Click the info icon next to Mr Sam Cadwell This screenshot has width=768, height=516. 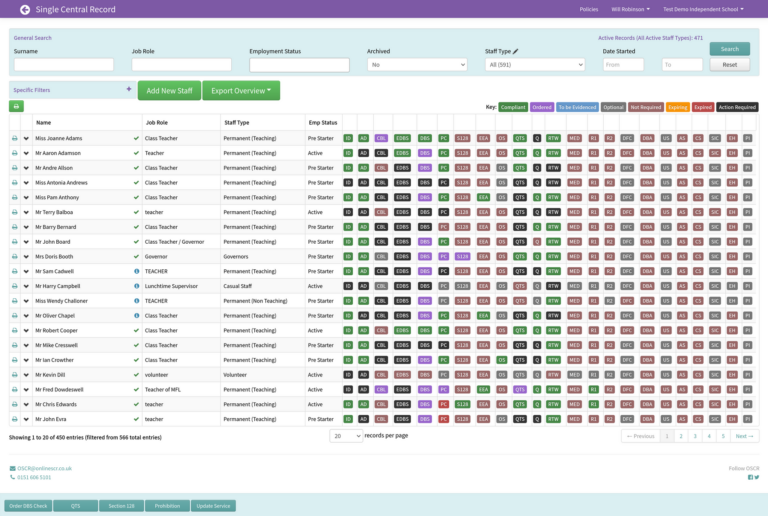136,271
